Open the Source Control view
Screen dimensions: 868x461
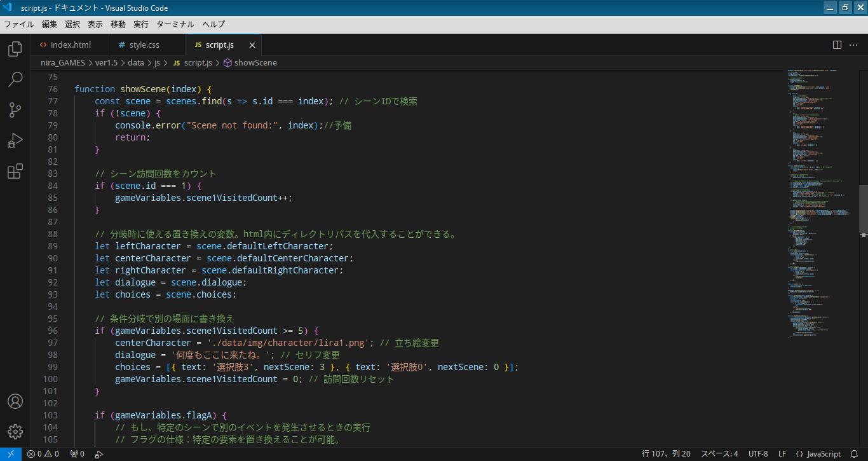(15, 110)
